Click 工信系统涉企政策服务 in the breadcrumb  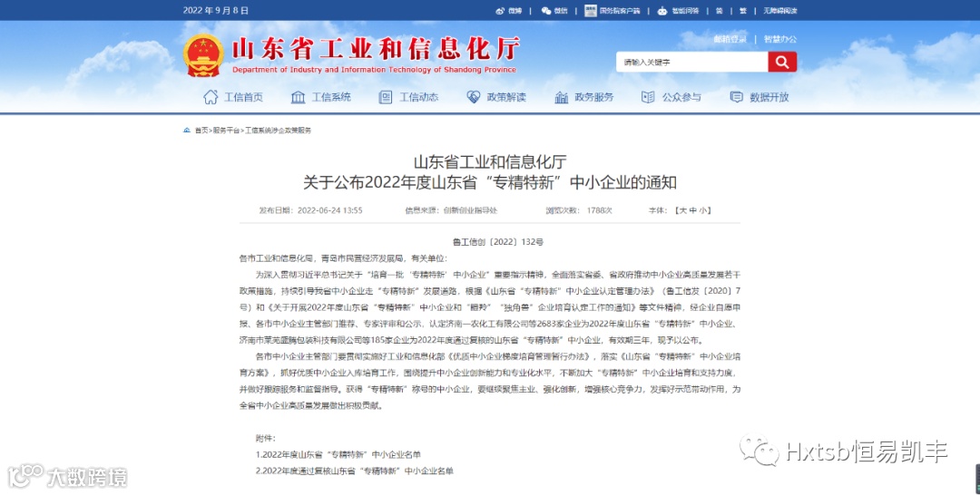[279, 131]
